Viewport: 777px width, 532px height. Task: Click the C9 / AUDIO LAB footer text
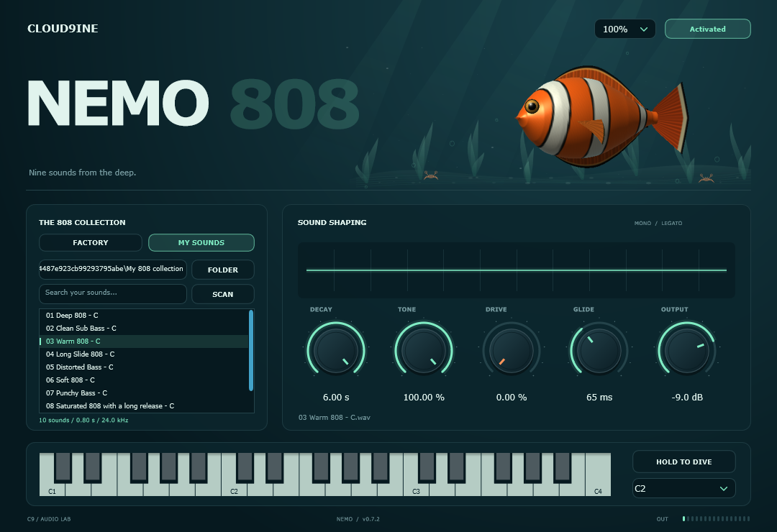49,519
